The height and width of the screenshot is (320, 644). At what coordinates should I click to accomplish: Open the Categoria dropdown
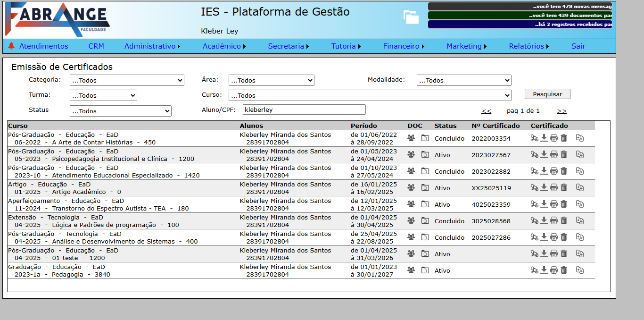(x=127, y=80)
